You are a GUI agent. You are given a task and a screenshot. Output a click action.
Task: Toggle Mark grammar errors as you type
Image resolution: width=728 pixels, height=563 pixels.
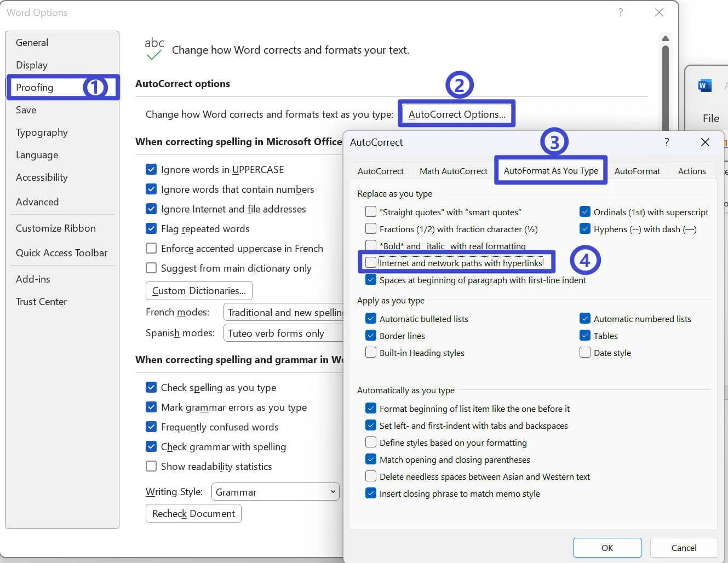[x=151, y=407]
